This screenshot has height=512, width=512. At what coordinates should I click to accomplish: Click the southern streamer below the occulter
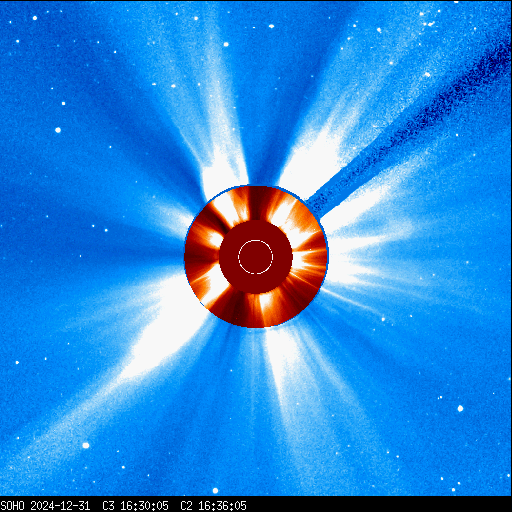(x=283, y=367)
